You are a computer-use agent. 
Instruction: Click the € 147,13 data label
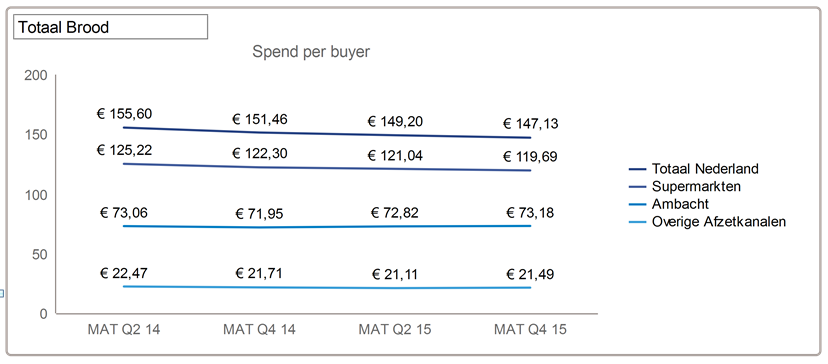click(530, 124)
